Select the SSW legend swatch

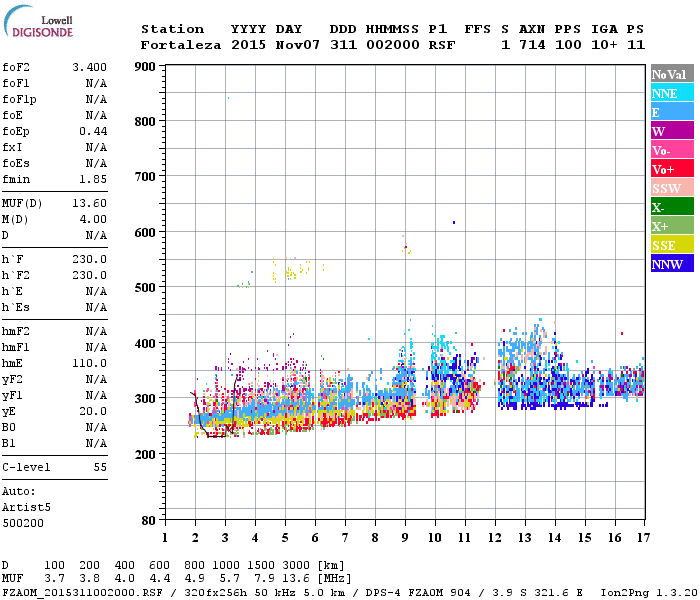tap(672, 188)
